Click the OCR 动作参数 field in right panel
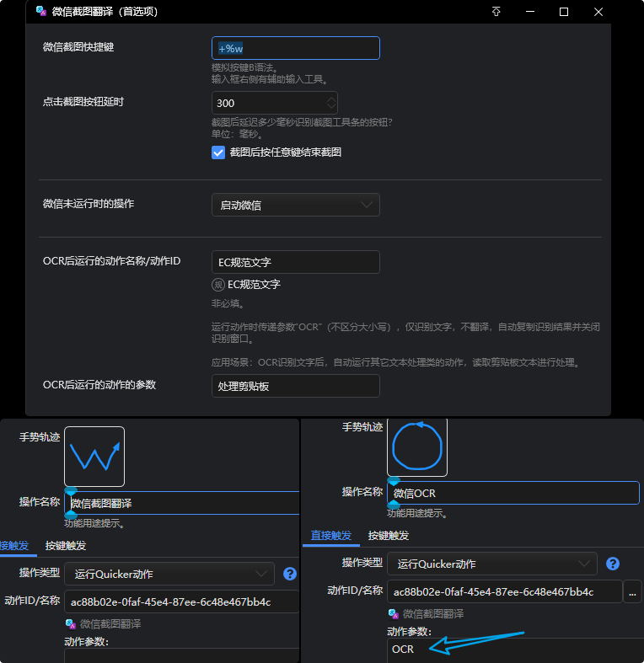 point(515,650)
